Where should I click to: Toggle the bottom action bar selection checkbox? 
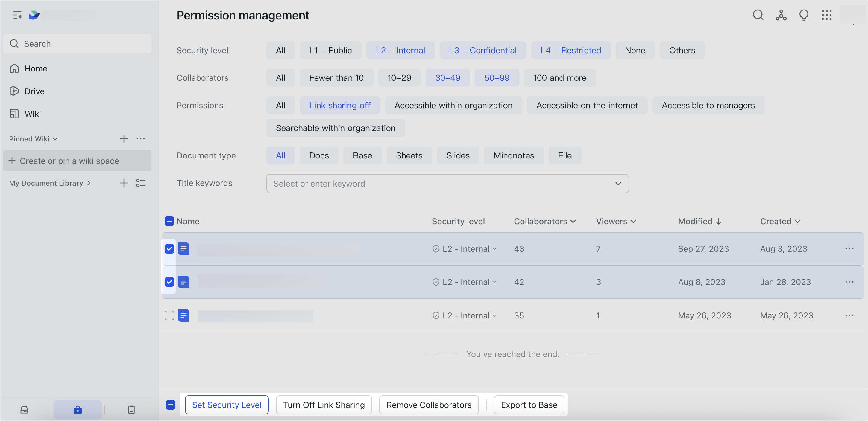(x=171, y=405)
